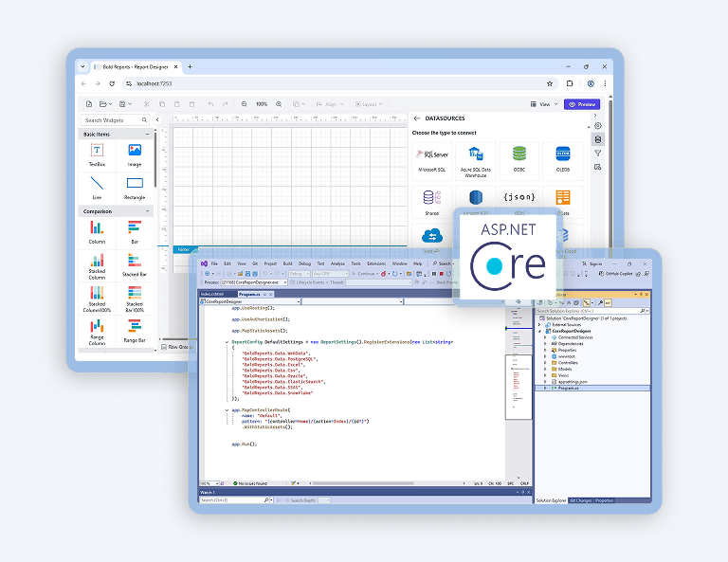The image size is (728, 562).
Task: Open the File menu in Visual Studio
Action: (x=214, y=263)
